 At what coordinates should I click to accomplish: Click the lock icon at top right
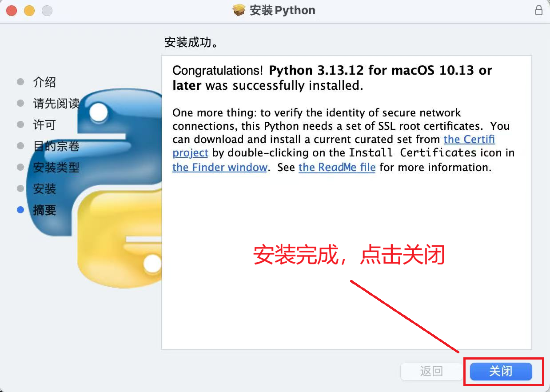click(539, 10)
